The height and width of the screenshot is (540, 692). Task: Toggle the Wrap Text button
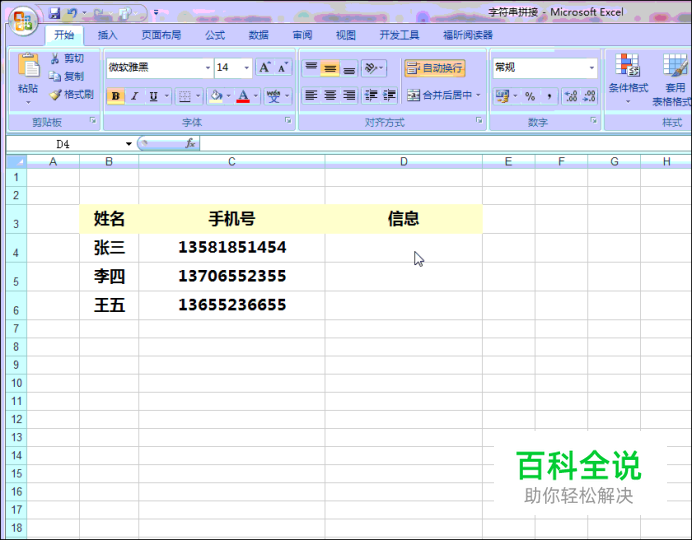point(435,68)
